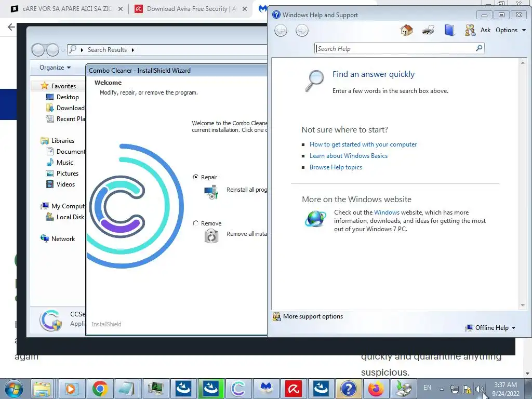Image resolution: width=532 pixels, height=399 pixels.
Task: Click the Print icon in Help window
Action: [x=428, y=30]
